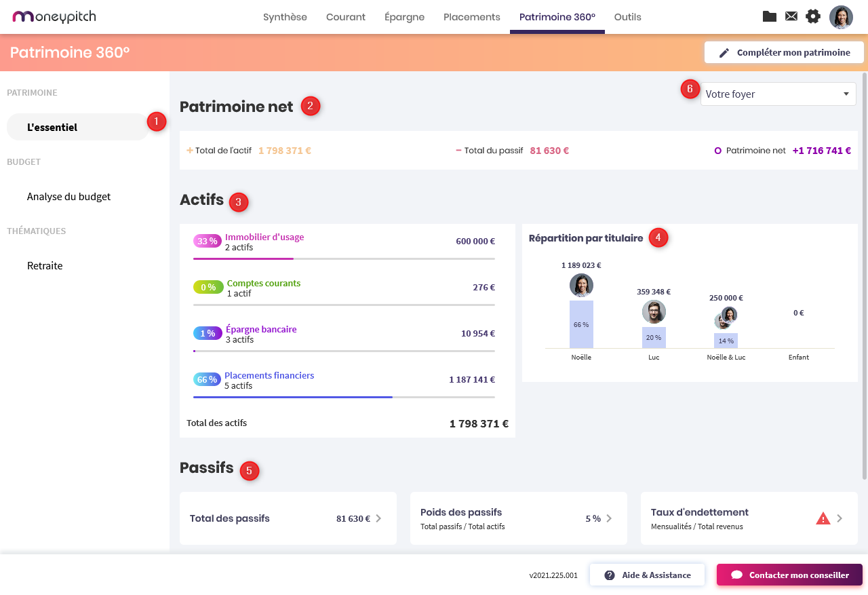Switch to the Placements tab
Screen dimensions: 868x595
click(x=472, y=17)
